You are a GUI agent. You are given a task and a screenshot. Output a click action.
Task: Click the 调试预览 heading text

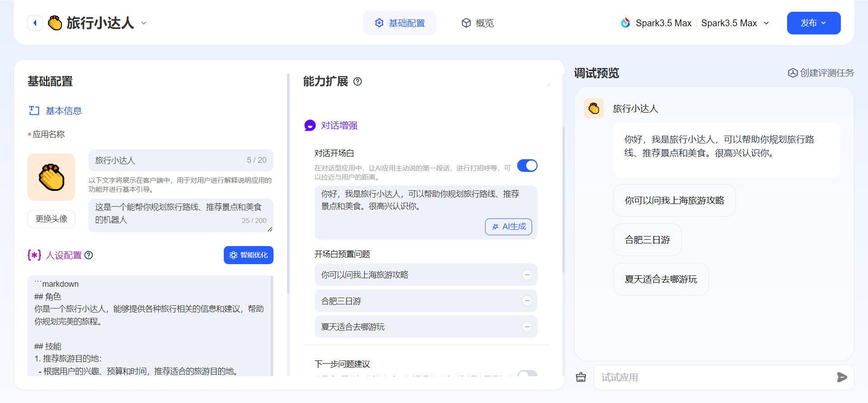click(x=597, y=73)
